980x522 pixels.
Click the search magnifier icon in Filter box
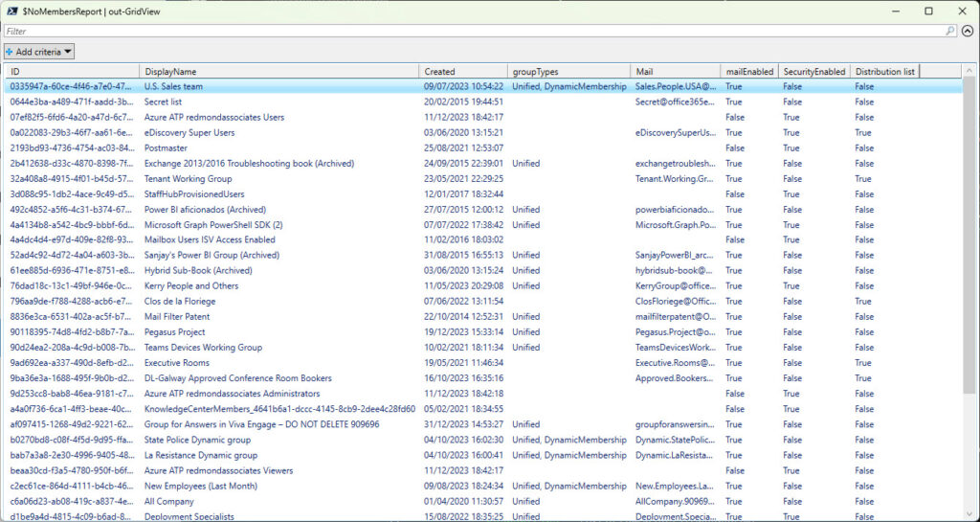click(x=950, y=31)
